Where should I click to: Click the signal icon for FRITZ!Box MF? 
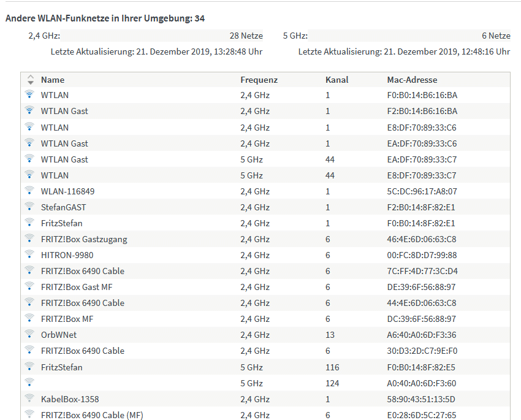[x=29, y=318]
